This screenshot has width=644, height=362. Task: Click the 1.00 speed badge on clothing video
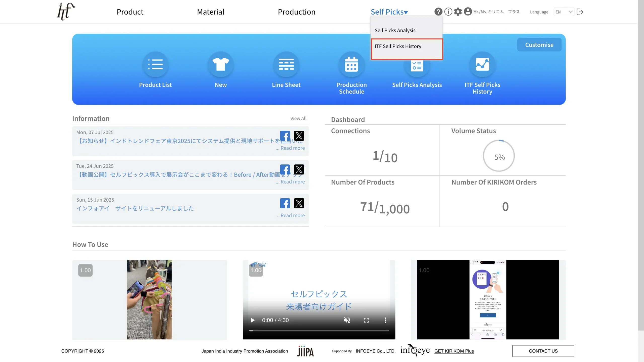pyautogui.click(x=85, y=270)
